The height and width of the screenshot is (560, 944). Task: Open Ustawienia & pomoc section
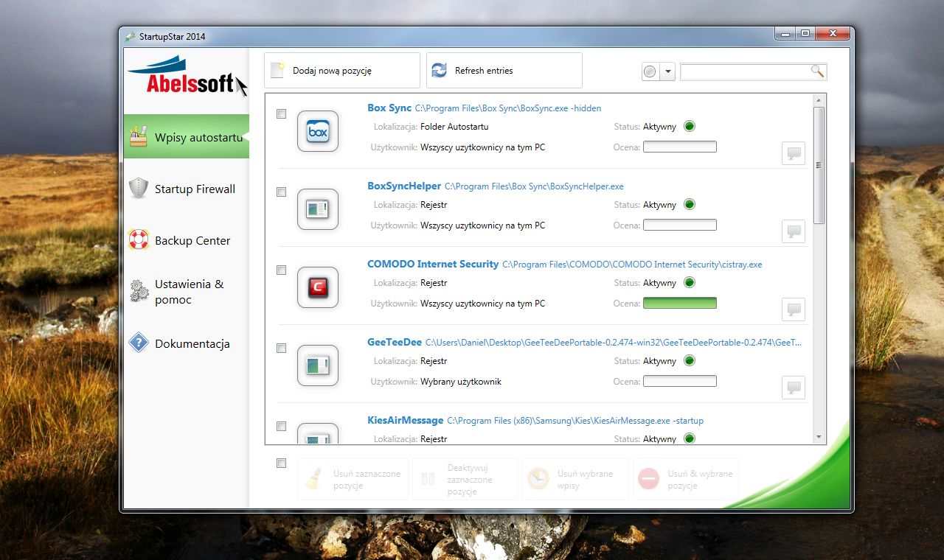click(187, 292)
